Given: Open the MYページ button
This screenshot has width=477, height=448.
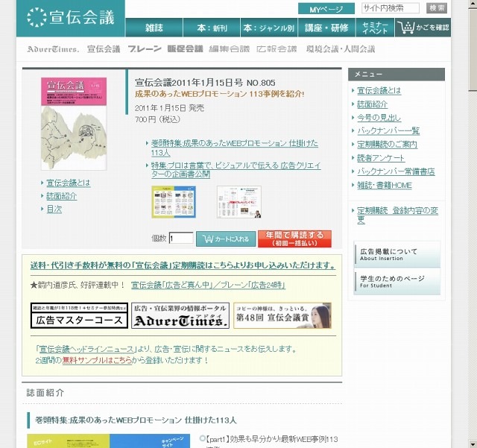Looking at the screenshot, I should (x=326, y=9).
